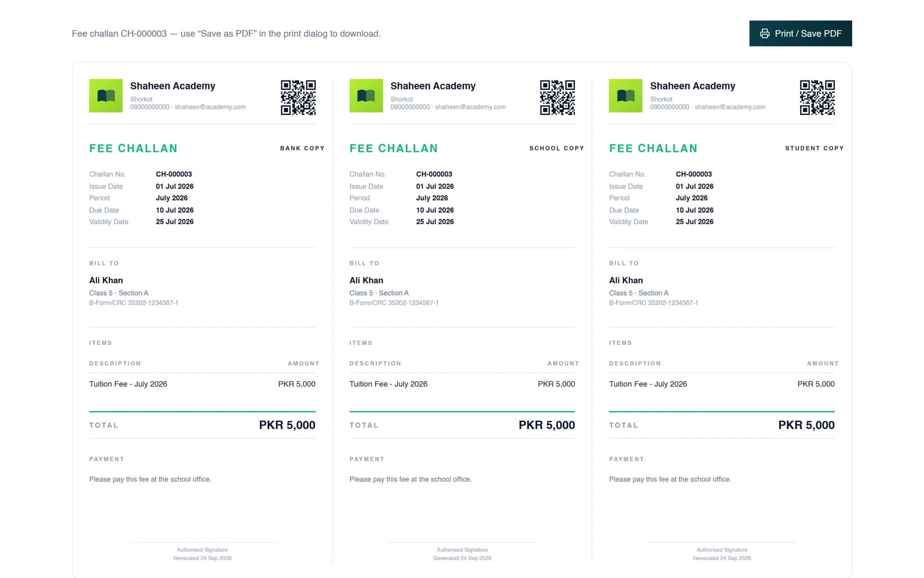Click payment instruction text on School Copy
This screenshot has width=924, height=578.
pos(411,479)
